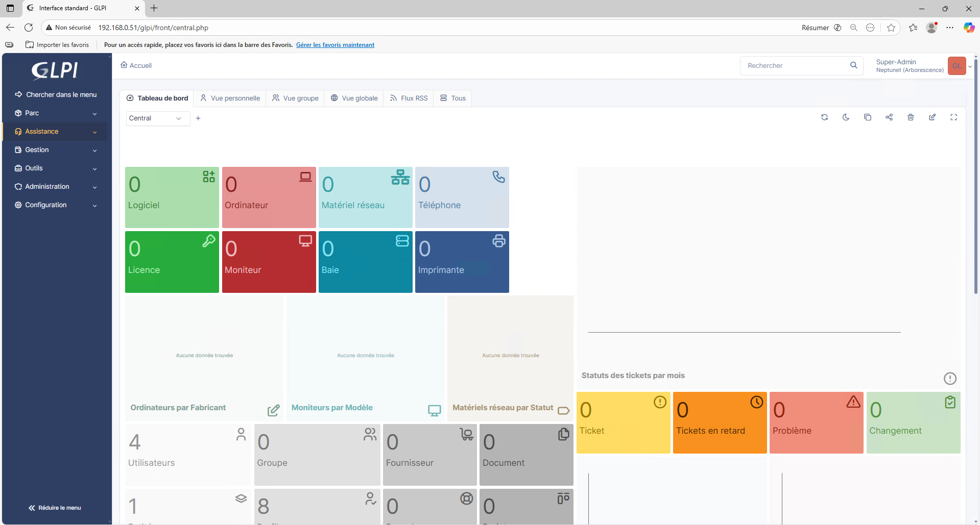Click the share dashboard icon
Screen dimensions: 980x525
[889, 117]
